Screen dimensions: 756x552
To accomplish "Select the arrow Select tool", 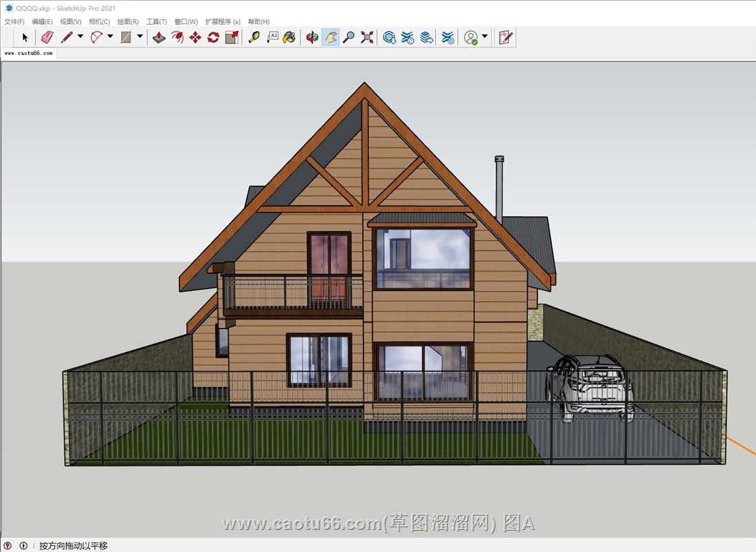I will tap(25, 37).
